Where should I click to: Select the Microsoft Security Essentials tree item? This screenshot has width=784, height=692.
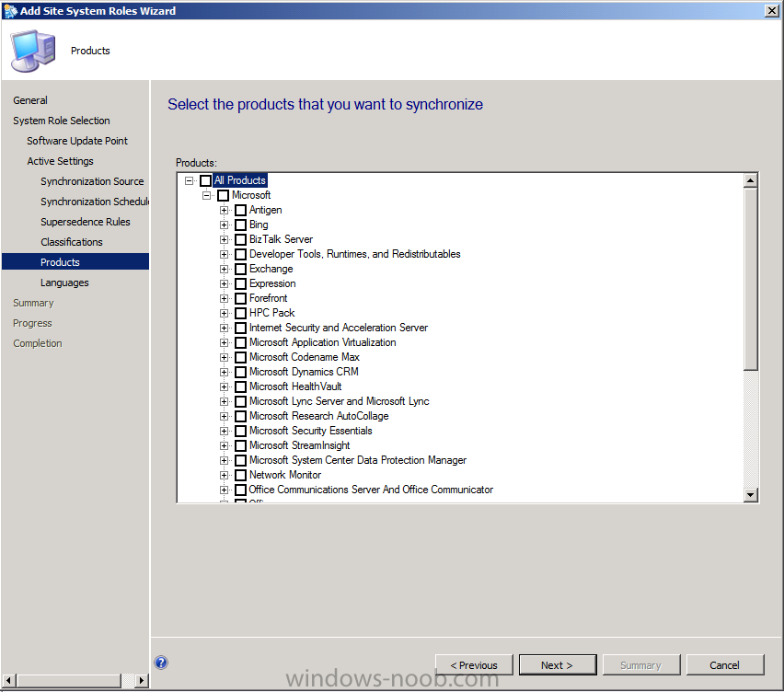pyautogui.click(x=310, y=431)
